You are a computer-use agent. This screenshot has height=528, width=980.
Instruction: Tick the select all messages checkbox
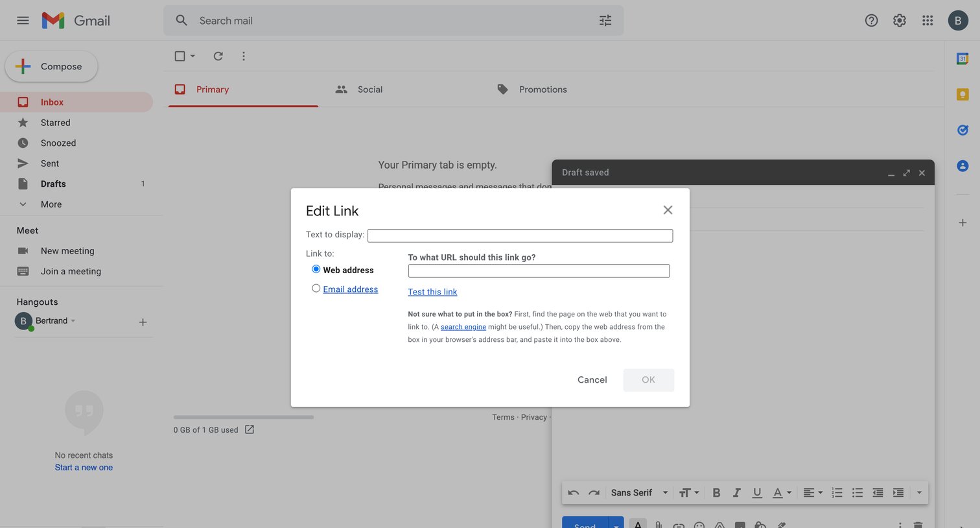pos(180,56)
